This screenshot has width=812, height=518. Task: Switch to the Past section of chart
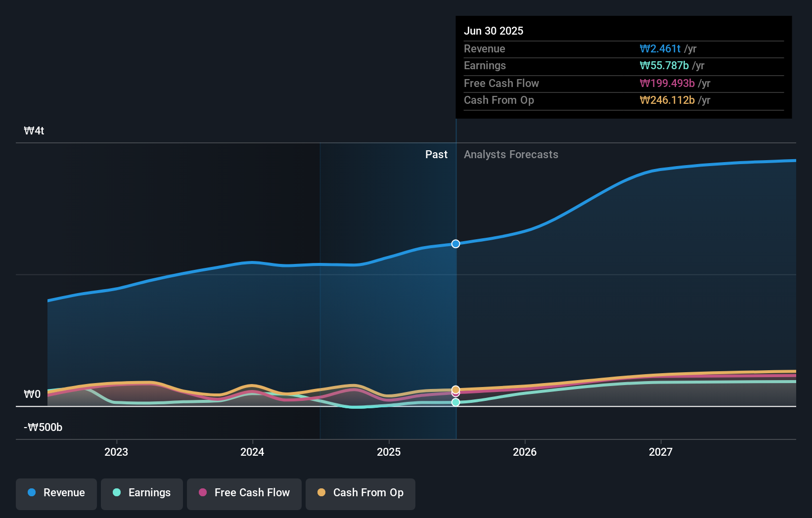coord(436,154)
